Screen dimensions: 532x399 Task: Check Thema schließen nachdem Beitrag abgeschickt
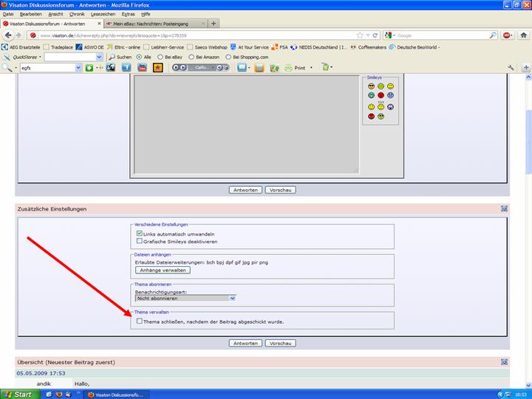pos(139,321)
